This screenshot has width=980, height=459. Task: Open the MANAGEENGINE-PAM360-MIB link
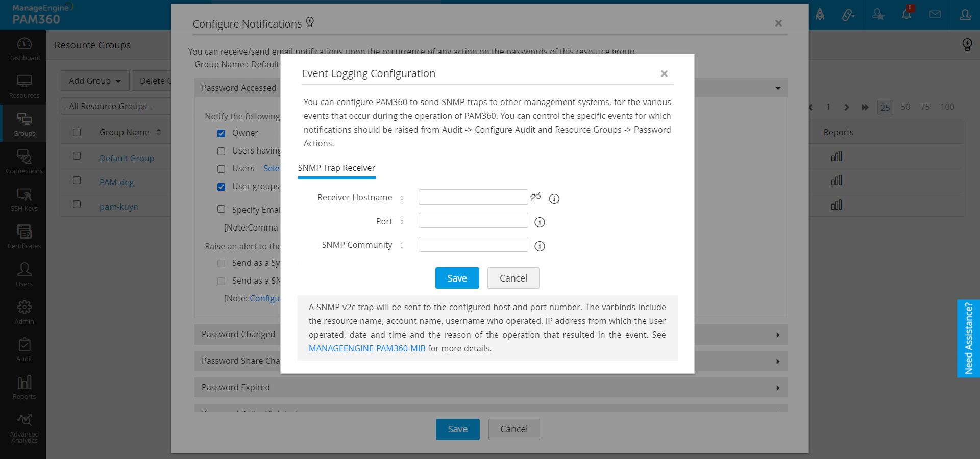click(367, 348)
